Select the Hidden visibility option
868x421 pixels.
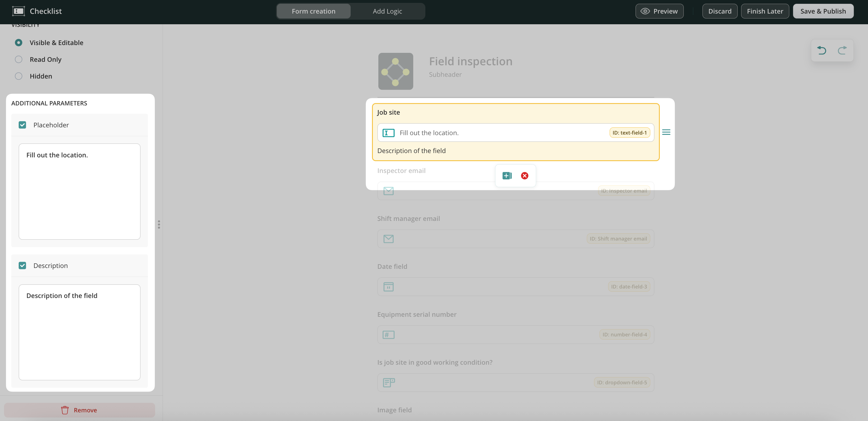click(x=18, y=76)
